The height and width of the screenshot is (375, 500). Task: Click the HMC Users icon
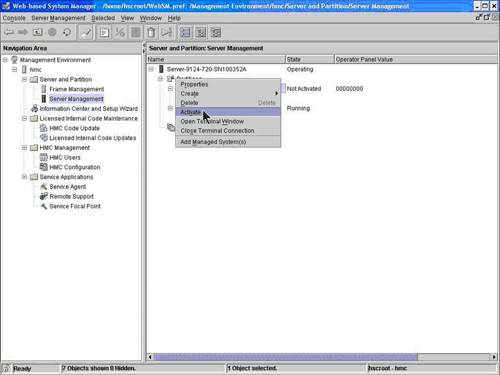(43, 157)
